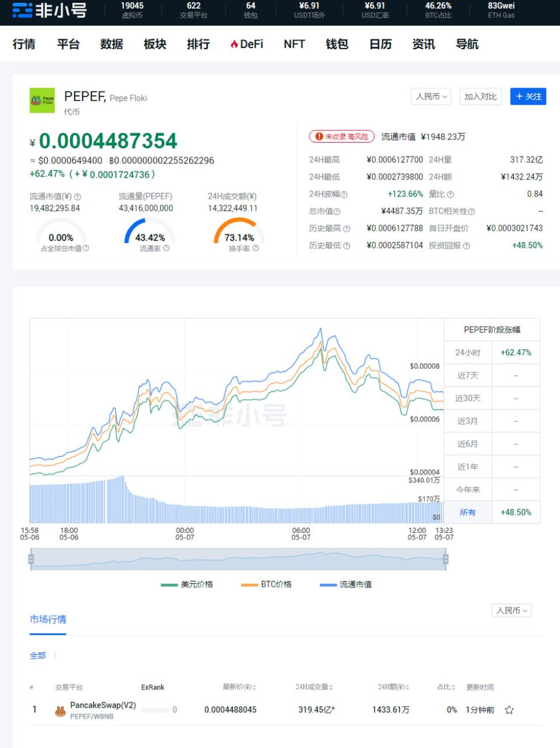Select the 市场行情 tab
This screenshot has height=748, width=560.
click(x=48, y=620)
